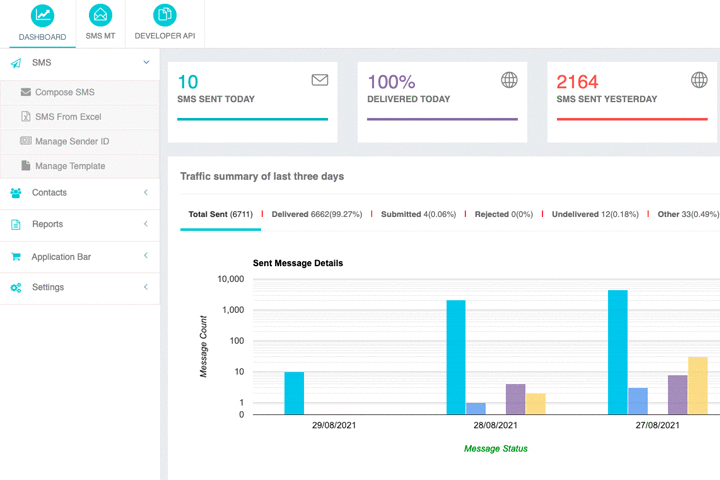Click the Settings gears icon in sidebar
The width and height of the screenshot is (720, 480).
tap(16, 288)
